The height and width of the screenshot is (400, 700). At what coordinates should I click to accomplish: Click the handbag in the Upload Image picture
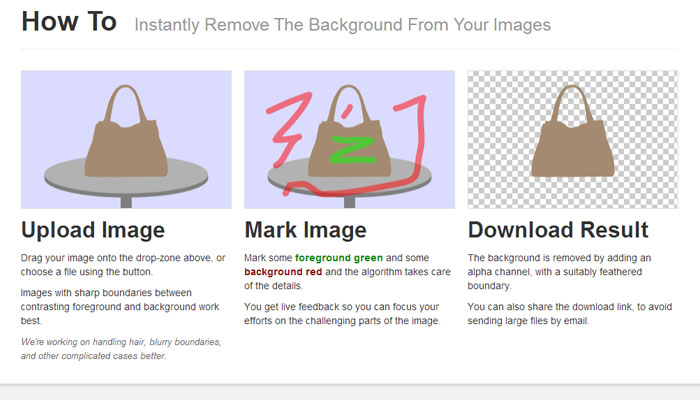point(126,147)
